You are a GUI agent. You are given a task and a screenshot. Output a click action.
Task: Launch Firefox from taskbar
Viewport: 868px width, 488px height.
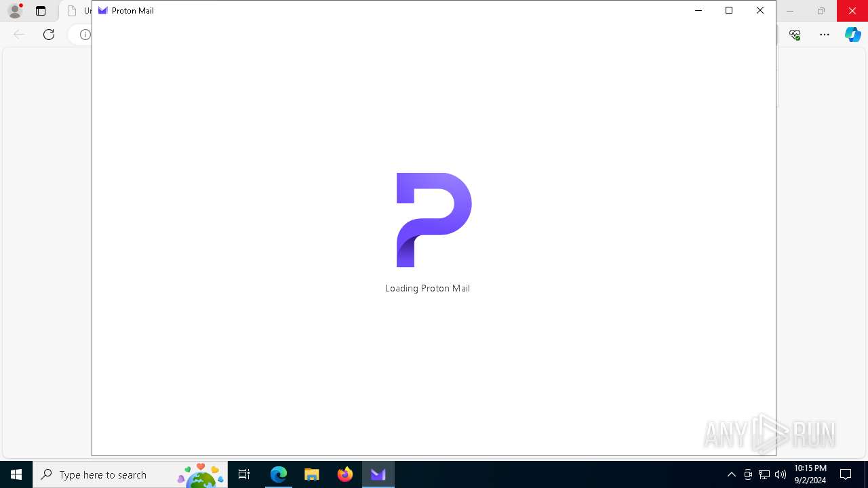point(345,474)
